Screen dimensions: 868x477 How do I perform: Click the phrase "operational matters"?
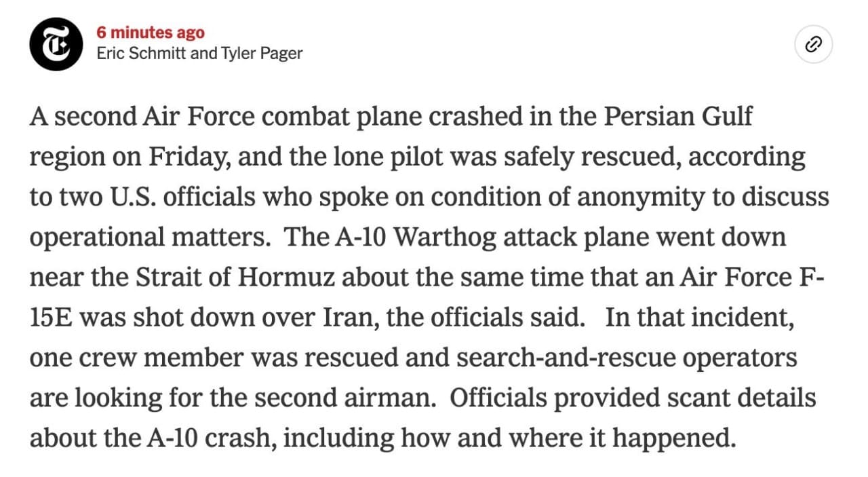[x=149, y=237]
